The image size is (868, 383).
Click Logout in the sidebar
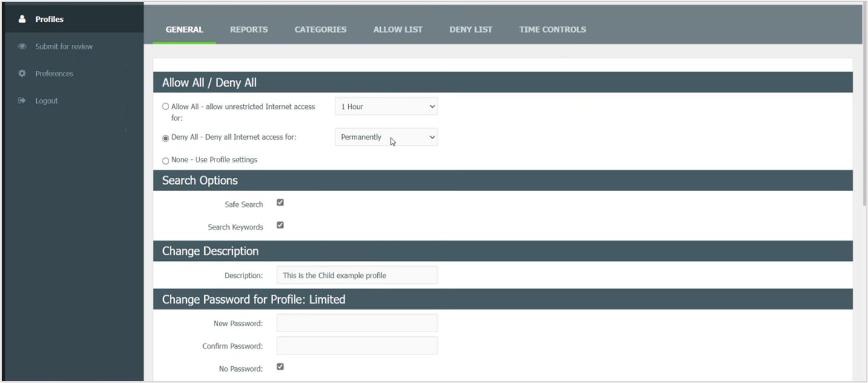pyautogui.click(x=47, y=101)
